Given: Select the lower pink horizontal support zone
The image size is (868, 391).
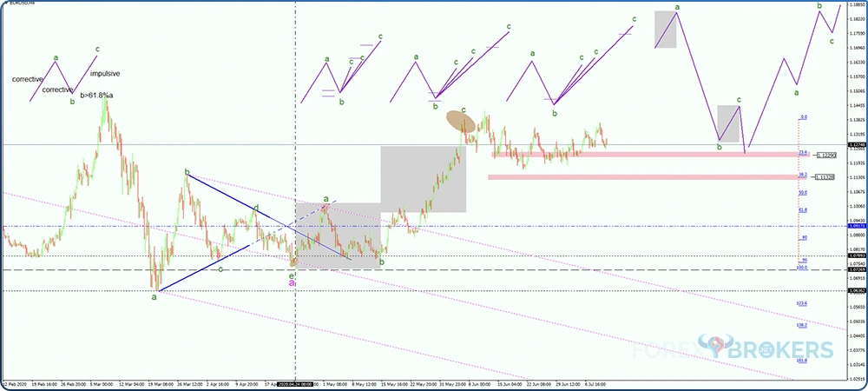Looking at the screenshot, I should [642, 177].
